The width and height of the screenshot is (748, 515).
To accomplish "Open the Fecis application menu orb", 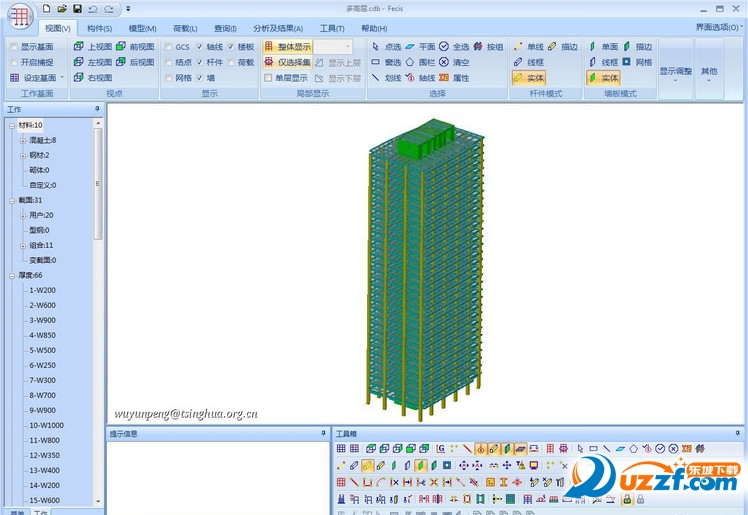I will point(20,16).
